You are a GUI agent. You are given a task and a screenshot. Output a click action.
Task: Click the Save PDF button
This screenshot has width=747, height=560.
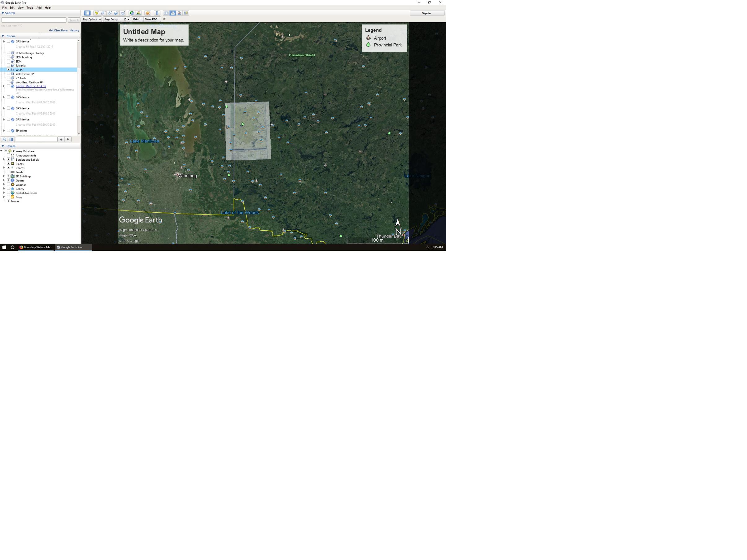coord(152,19)
